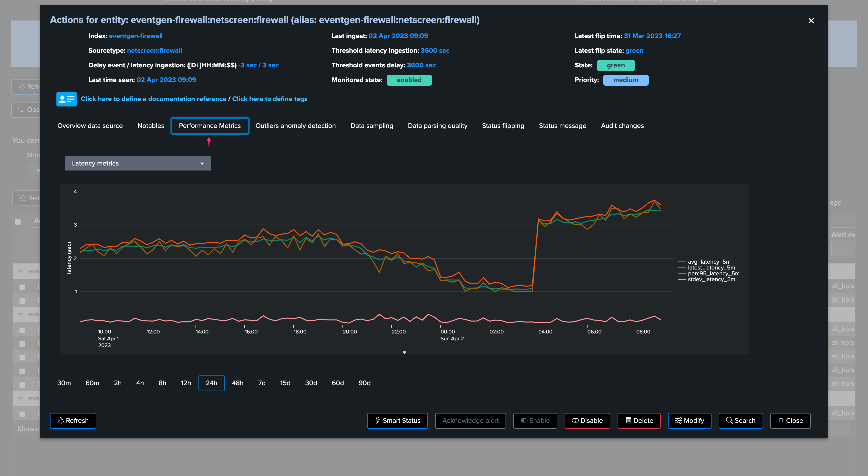Image resolution: width=868 pixels, height=476 pixels.
Task: Click latest_latency_5m color swatch in legend
Action: click(682, 268)
